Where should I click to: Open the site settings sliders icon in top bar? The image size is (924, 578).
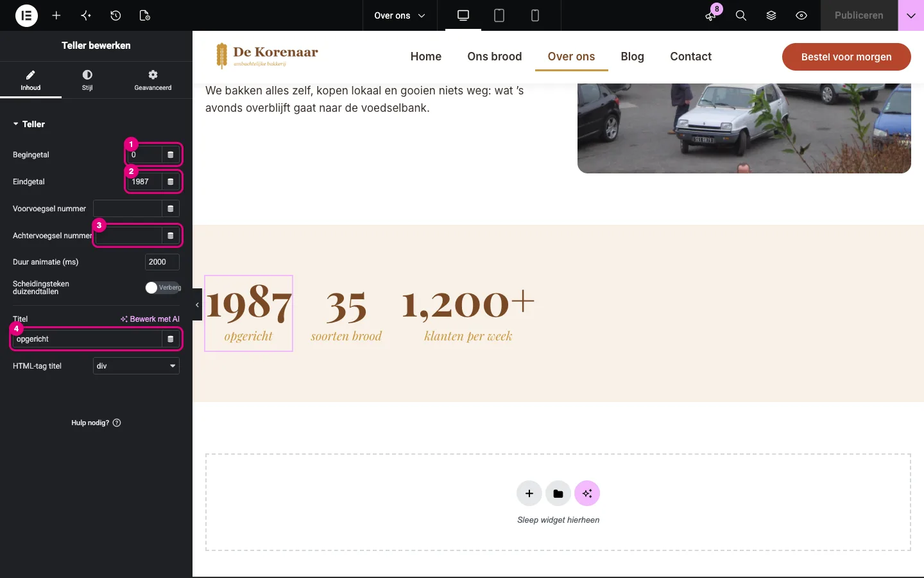[x=86, y=15]
